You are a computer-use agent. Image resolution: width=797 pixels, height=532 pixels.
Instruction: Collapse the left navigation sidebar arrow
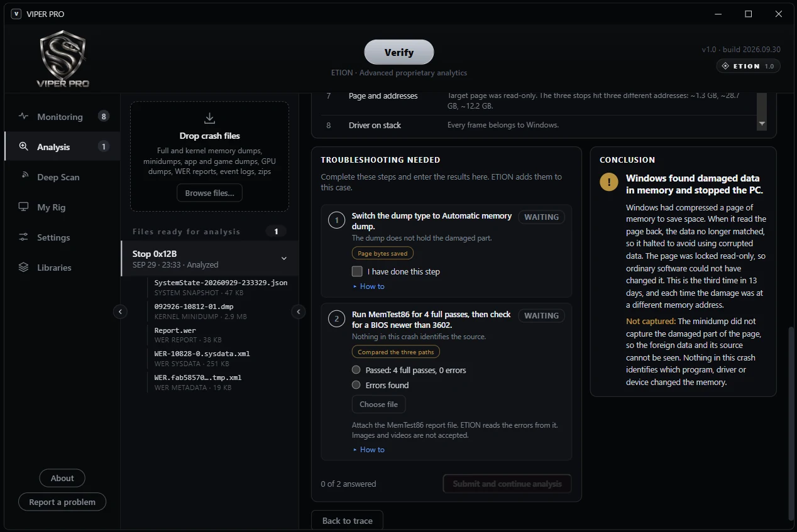pyautogui.click(x=120, y=312)
